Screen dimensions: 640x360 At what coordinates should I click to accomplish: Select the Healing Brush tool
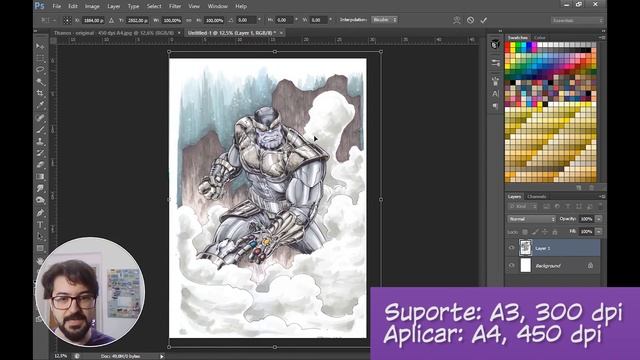point(40,118)
